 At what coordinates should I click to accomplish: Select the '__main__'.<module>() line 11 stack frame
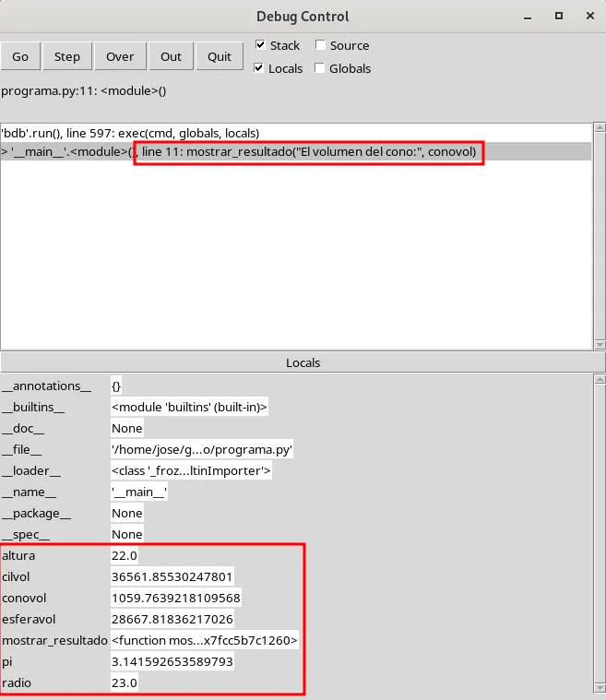pos(296,152)
